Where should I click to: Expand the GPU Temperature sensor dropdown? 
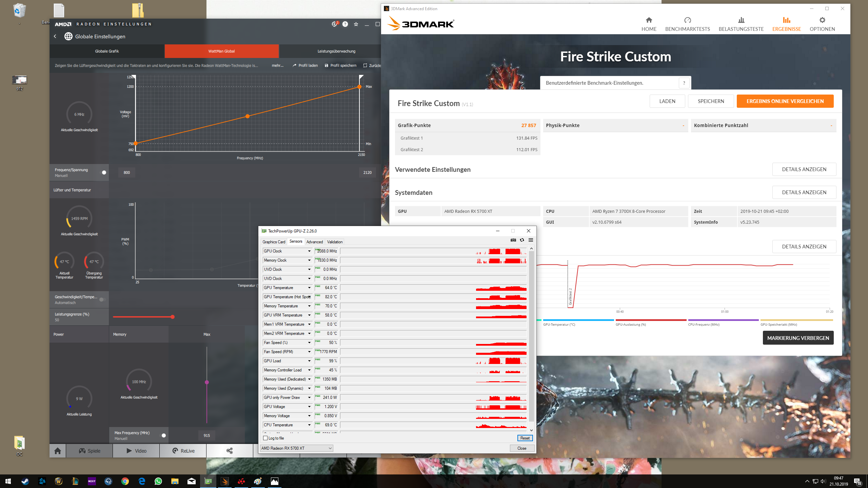pyautogui.click(x=309, y=288)
